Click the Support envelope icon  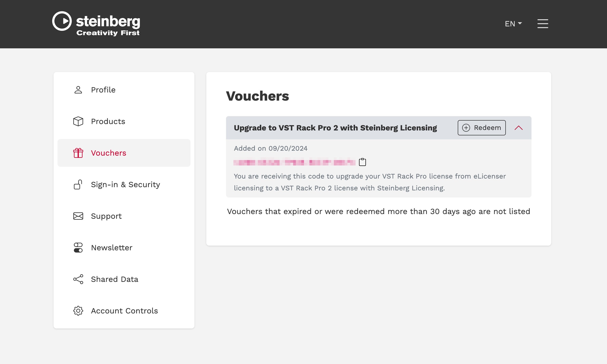pyautogui.click(x=78, y=216)
